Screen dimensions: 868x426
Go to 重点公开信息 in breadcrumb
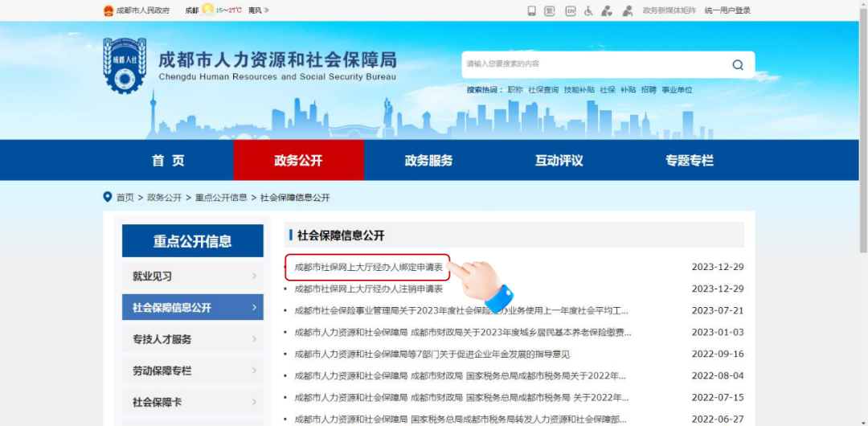[x=221, y=198]
